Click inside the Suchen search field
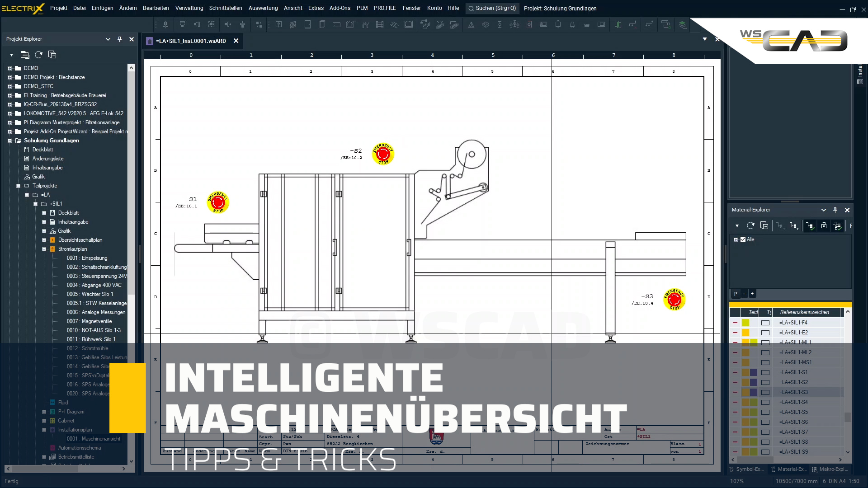 [493, 8]
